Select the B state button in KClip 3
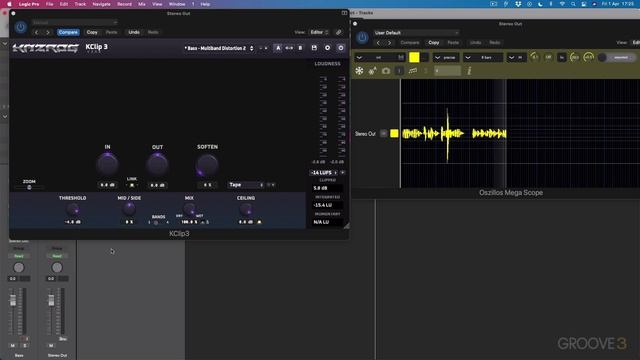This screenshot has height=360, width=640. pyautogui.click(x=300, y=48)
